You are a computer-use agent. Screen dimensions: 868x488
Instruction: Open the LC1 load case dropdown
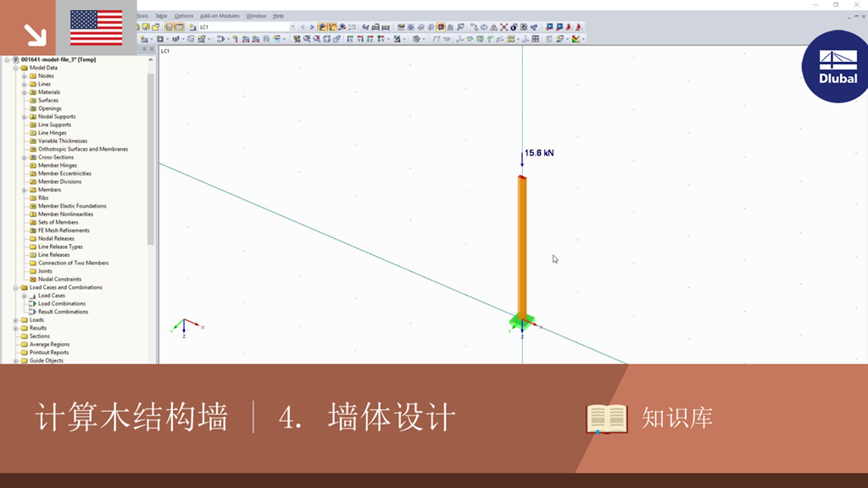292,28
